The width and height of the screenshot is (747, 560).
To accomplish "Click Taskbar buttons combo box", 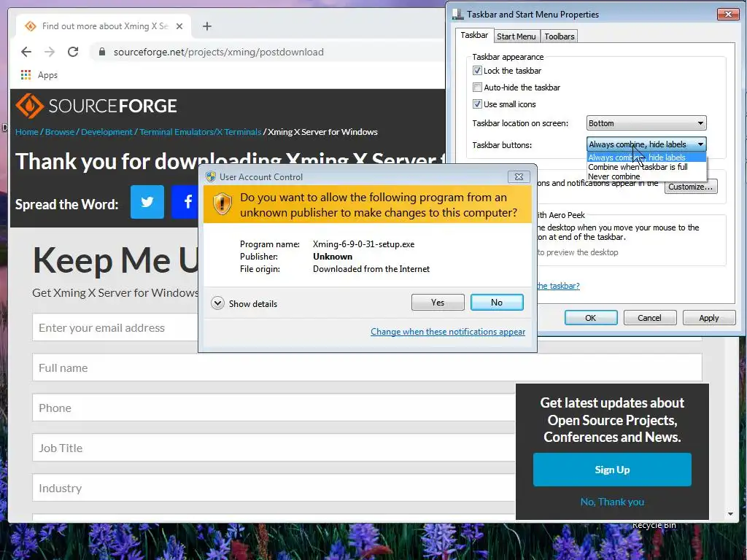I will (x=646, y=144).
